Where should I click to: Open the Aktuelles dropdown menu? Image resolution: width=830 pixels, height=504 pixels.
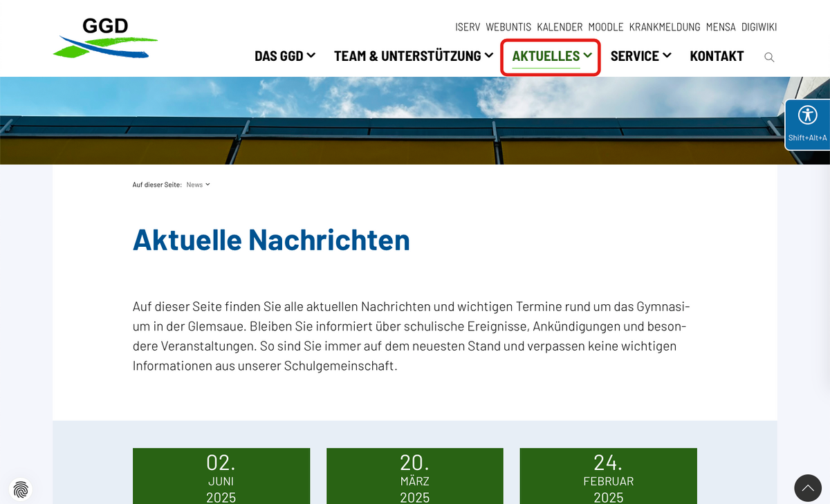click(x=551, y=56)
